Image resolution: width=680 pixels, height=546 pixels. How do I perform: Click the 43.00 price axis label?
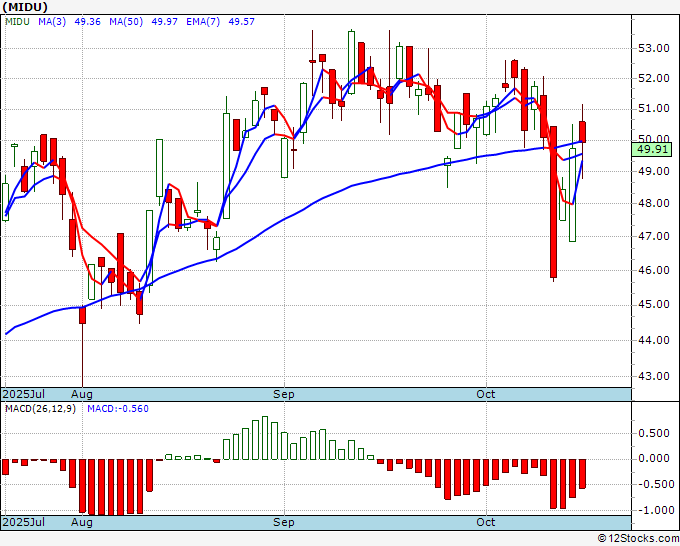[654, 376]
